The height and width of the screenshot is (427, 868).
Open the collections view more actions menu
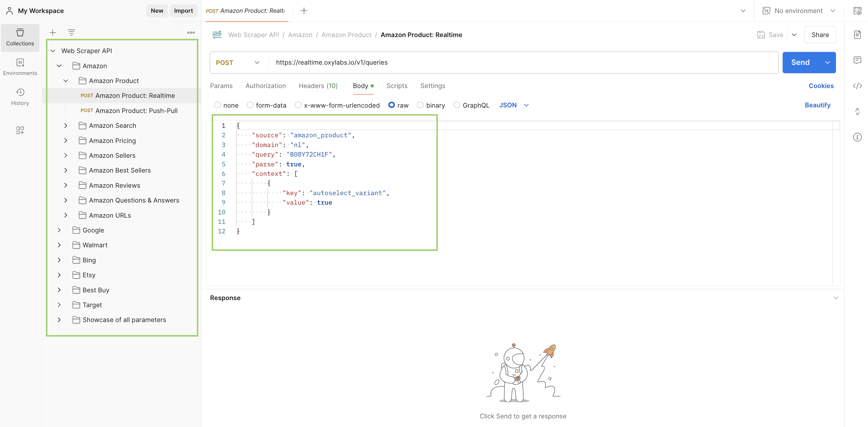(191, 33)
